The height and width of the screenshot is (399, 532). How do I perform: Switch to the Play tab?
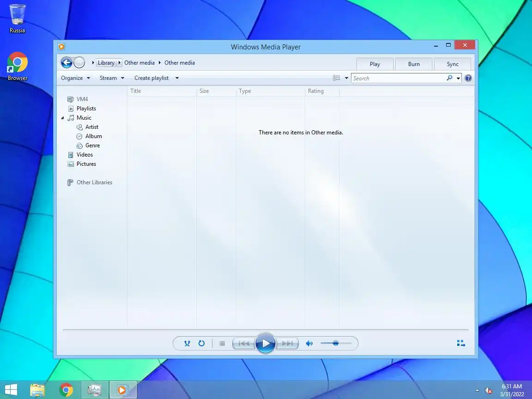click(375, 64)
